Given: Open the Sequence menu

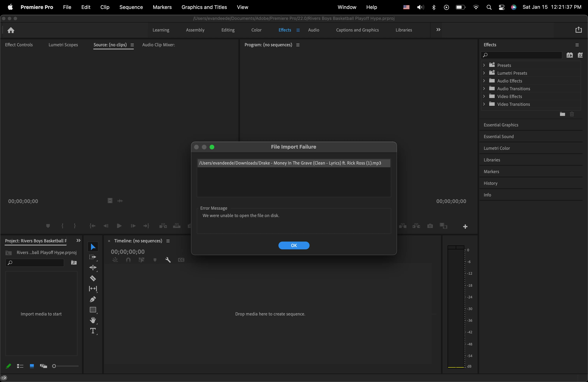Looking at the screenshot, I should point(131,7).
